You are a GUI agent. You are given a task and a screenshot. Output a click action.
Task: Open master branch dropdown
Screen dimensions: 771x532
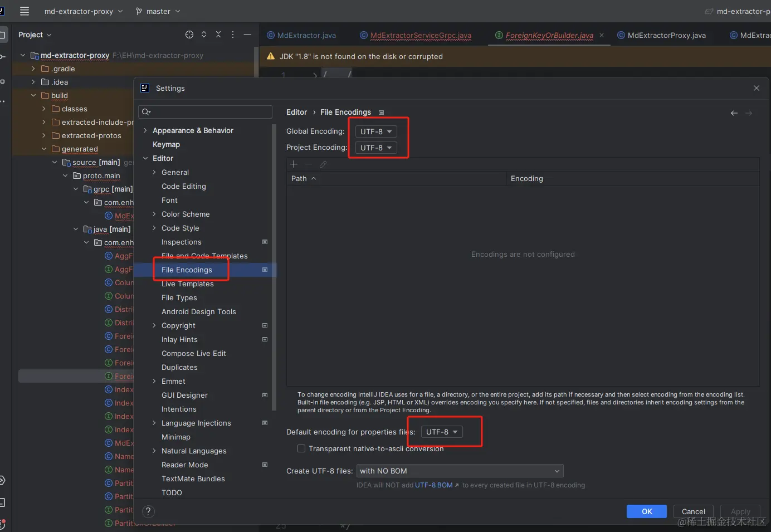click(x=158, y=11)
